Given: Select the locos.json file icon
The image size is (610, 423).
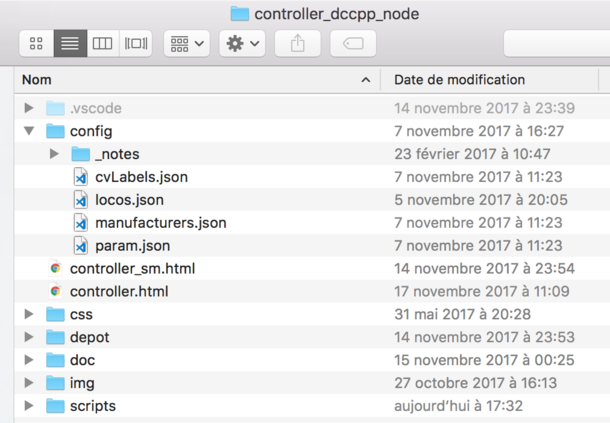Looking at the screenshot, I should point(81,200).
